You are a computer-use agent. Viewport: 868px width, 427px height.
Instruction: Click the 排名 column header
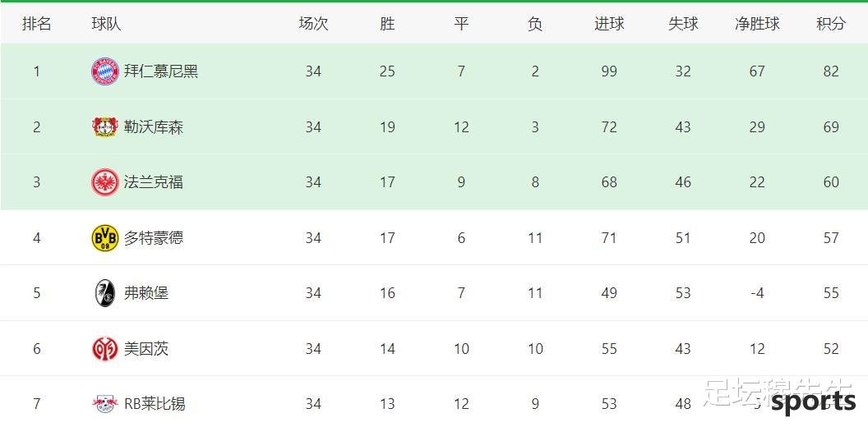[36, 24]
